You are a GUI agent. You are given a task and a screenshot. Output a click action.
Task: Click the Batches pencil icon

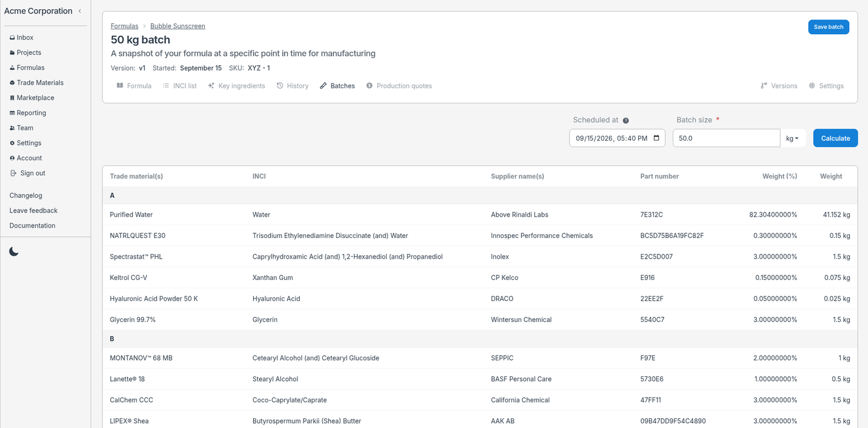tap(323, 86)
